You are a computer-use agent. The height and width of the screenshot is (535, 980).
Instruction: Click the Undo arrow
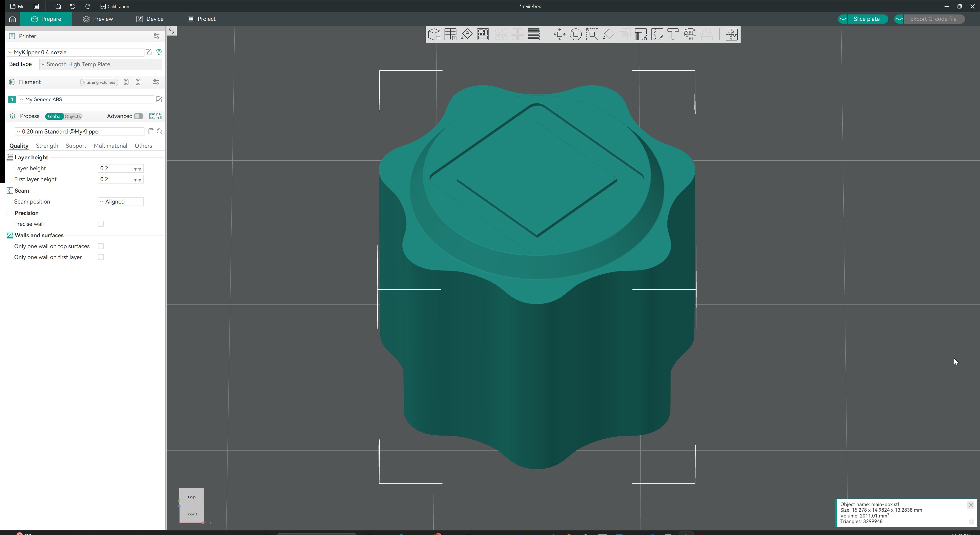73,6
